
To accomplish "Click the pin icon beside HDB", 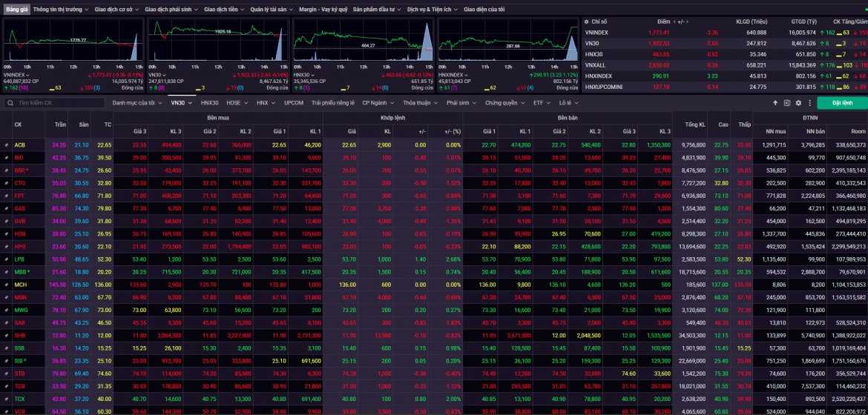I will point(7,233).
